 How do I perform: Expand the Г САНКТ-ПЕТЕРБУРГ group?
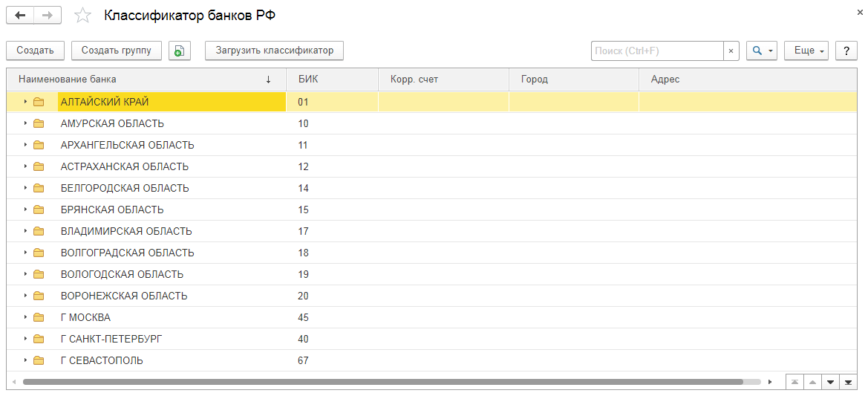point(25,339)
